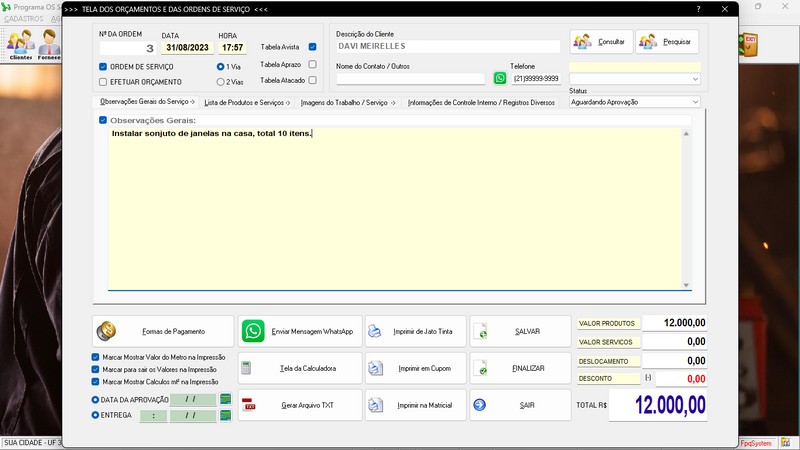Click the SAIR button
This screenshot has width=800, height=450.
(520, 405)
